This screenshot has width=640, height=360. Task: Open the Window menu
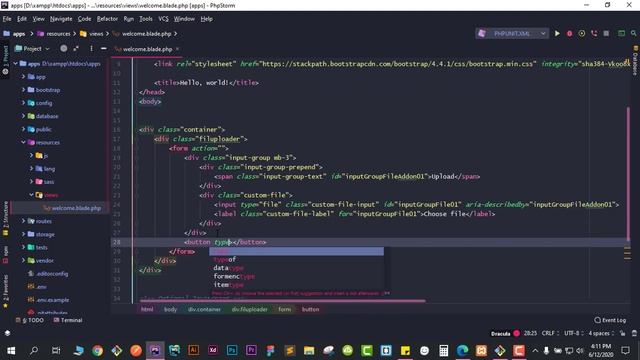(x=184, y=19)
